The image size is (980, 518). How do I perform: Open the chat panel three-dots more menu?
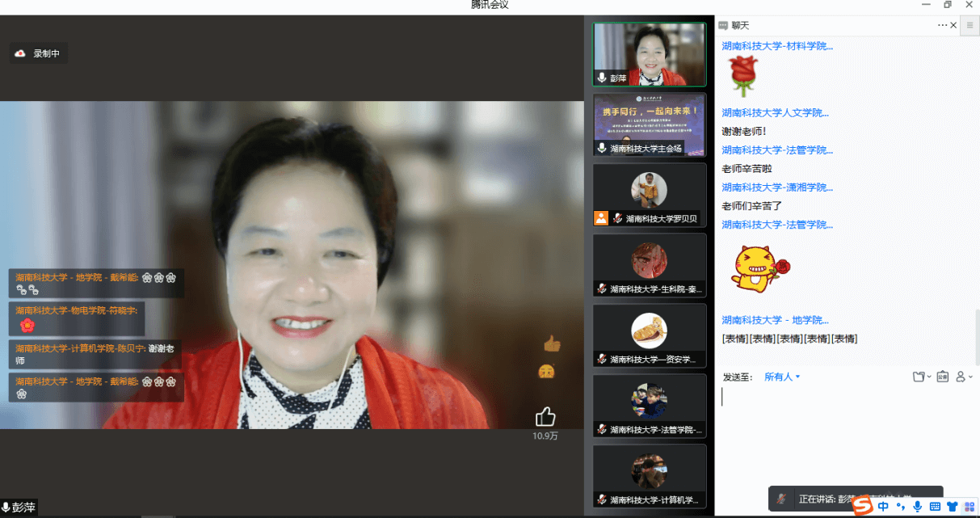[942, 26]
